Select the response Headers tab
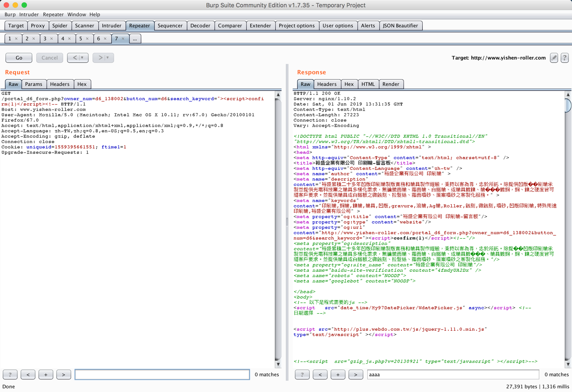This screenshot has height=392, width=572. (x=327, y=84)
